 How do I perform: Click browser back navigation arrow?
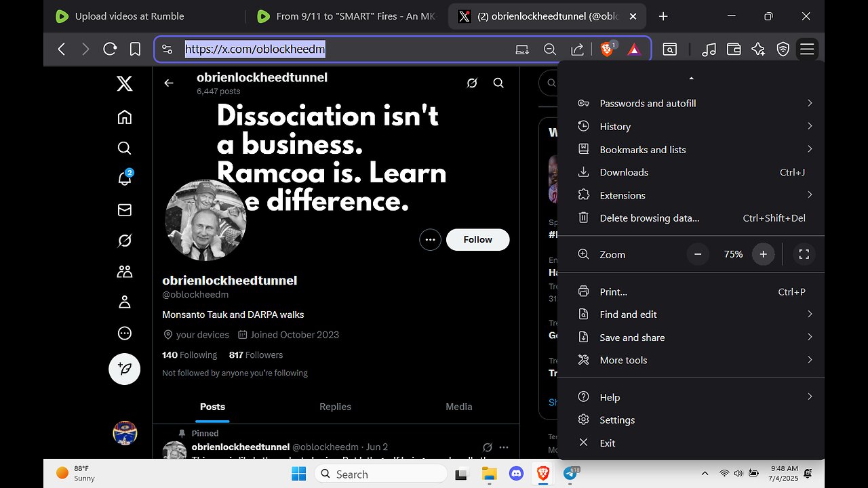point(61,49)
